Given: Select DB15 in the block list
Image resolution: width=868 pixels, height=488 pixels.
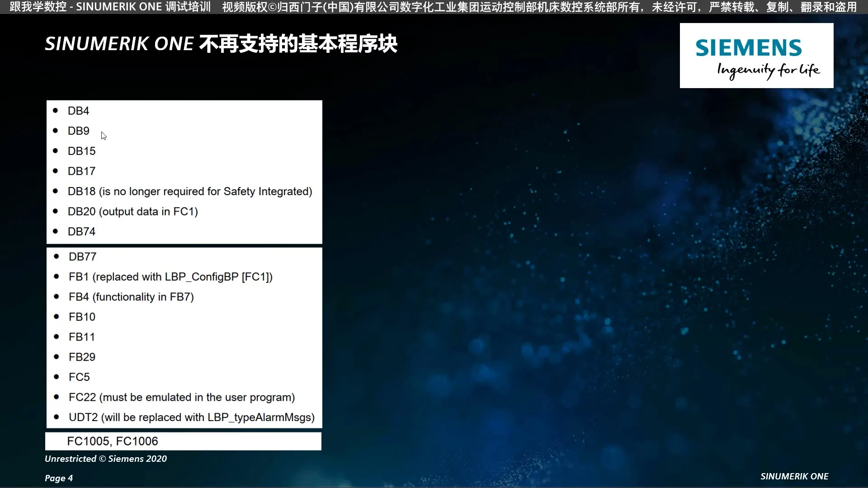Looking at the screenshot, I should coord(82,151).
